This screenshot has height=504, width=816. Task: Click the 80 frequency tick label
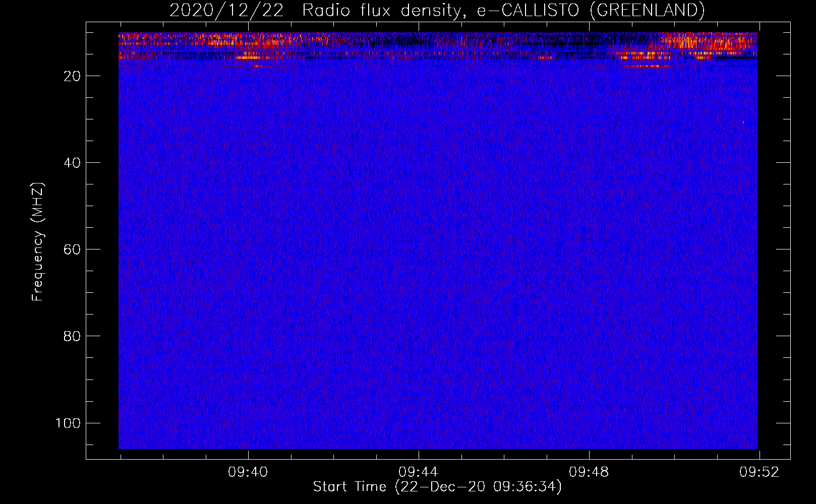72,336
